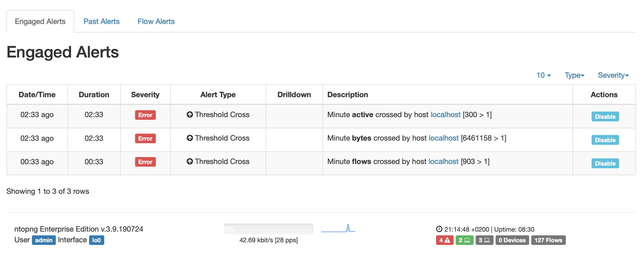This screenshot has width=644, height=279.
Task: Open the Type filter dropdown
Action: pos(574,75)
